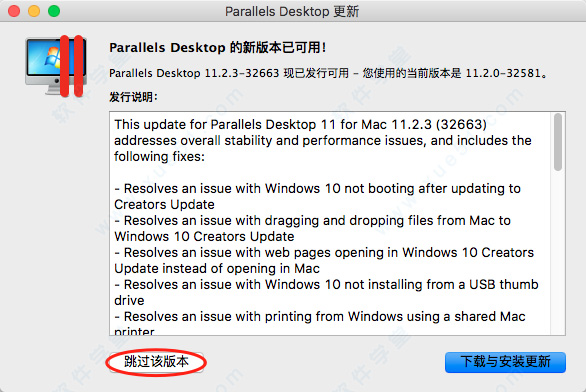Zoom the window with green button
This screenshot has width=586, height=392.
54,11
